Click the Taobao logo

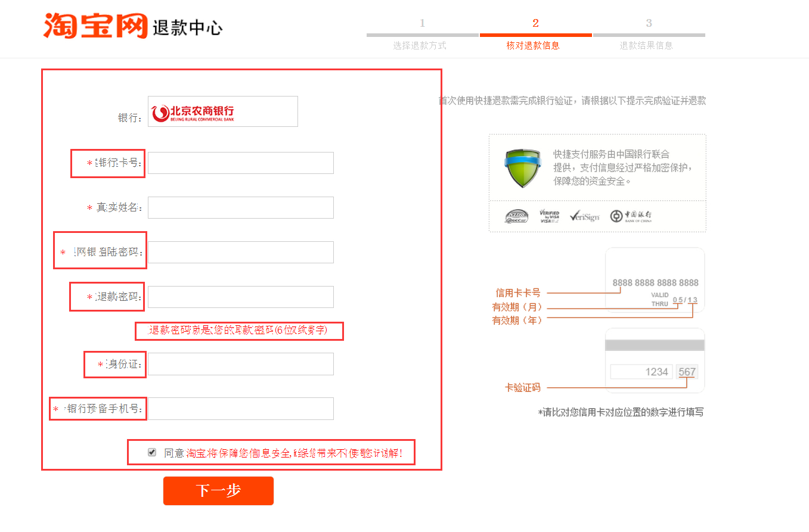point(95,26)
